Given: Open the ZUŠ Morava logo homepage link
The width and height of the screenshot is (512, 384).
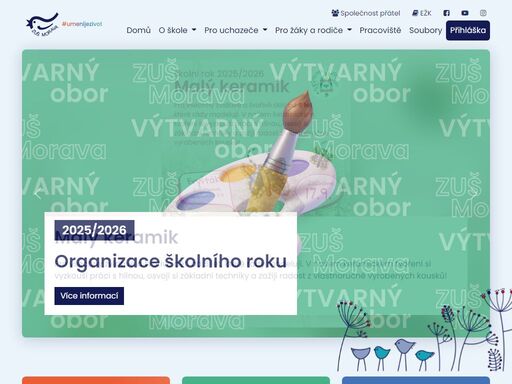Looking at the screenshot, I should 42,25.
